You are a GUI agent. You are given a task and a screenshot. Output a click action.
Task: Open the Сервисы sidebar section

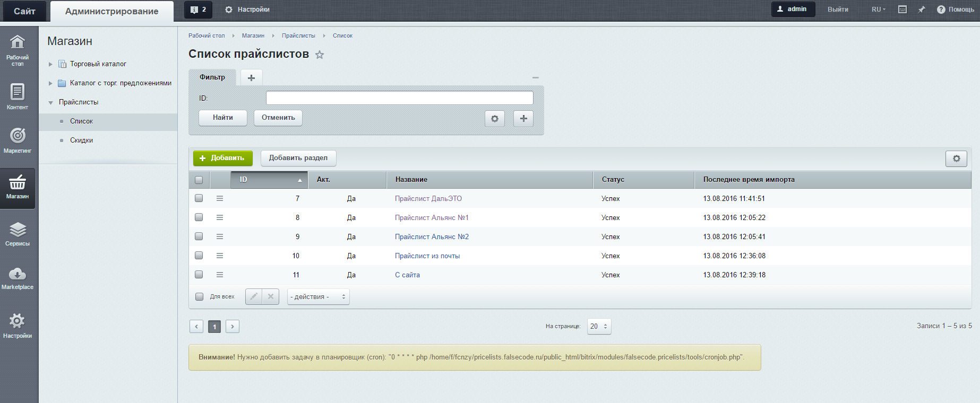click(18, 234)
